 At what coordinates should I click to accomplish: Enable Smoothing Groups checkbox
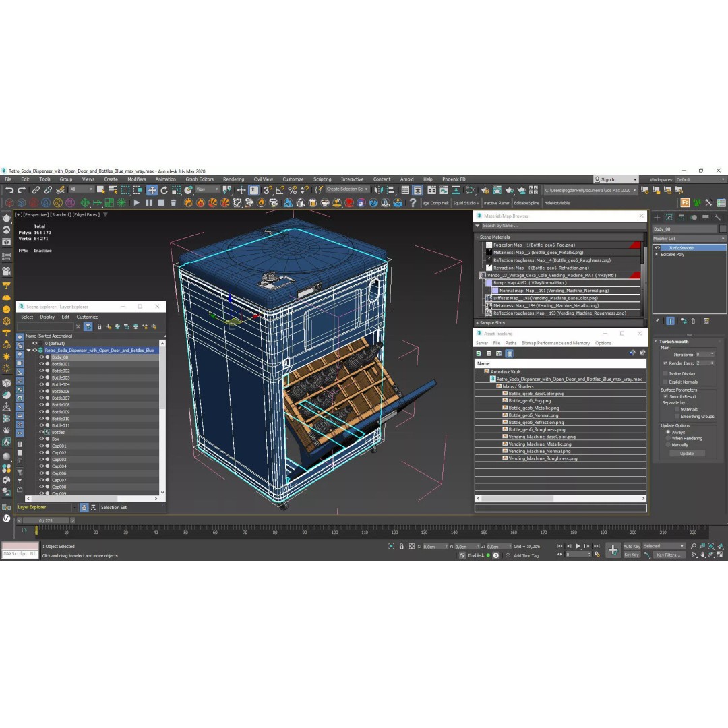coord(677,416)
